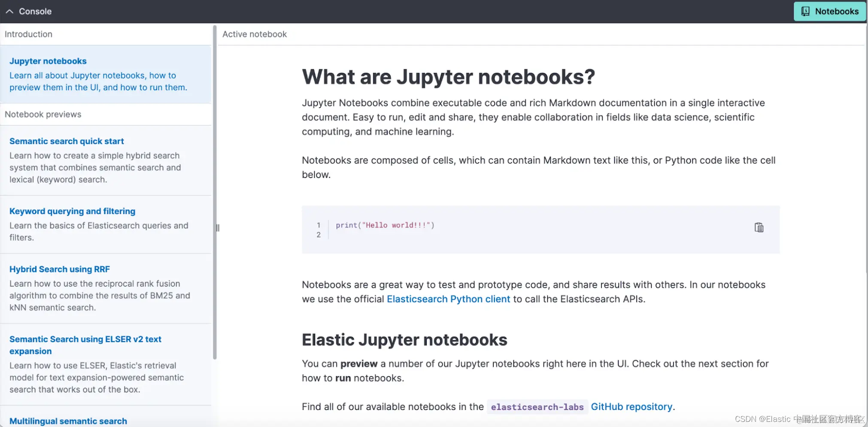This screenshot has height=427, width=868.
Task: Open Hybrid Search using RRF notebook
Action: pos(60,269)
